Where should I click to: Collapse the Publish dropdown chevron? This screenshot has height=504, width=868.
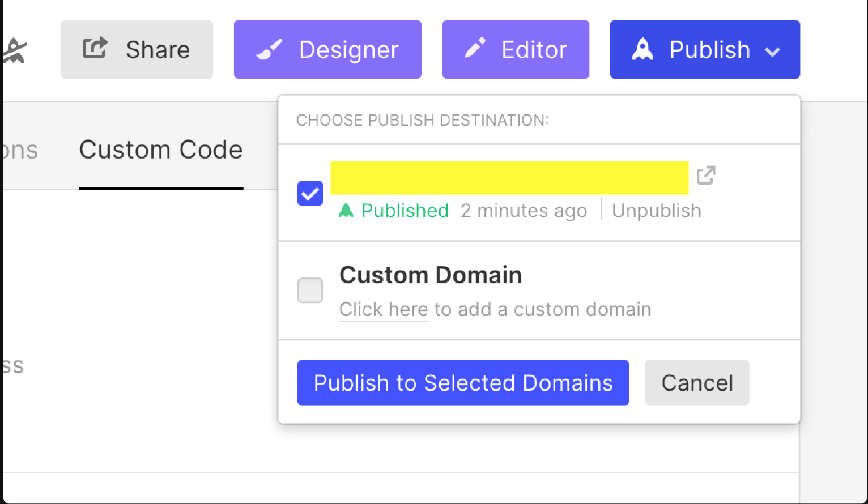772,52
